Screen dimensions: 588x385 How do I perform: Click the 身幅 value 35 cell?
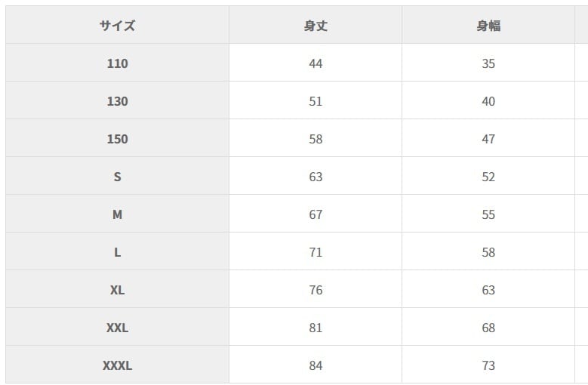(488, 63)
